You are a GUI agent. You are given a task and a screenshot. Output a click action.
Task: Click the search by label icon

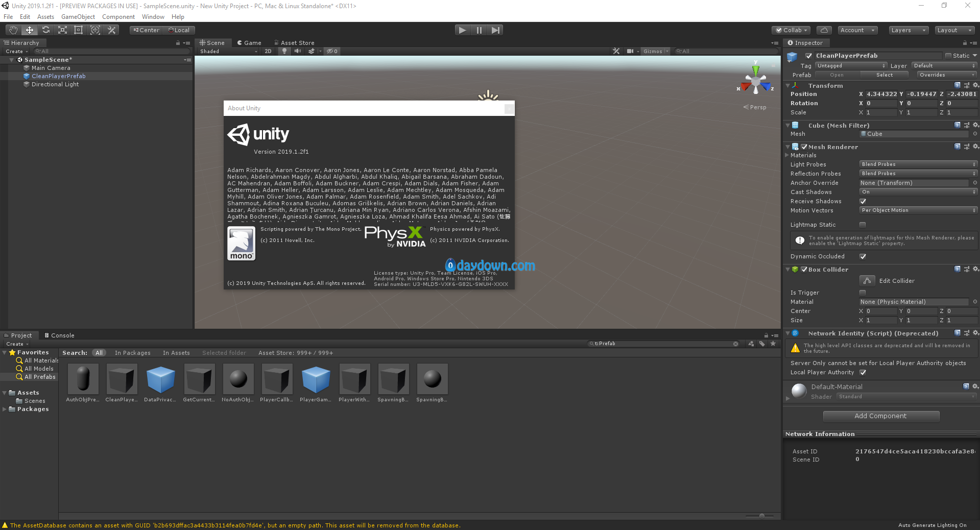762,344
